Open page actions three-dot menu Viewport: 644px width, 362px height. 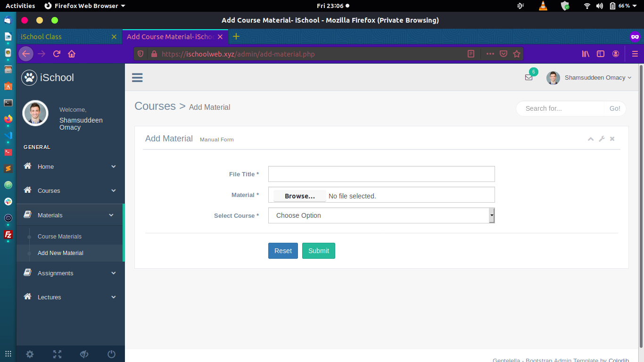(x=490, y=54)
